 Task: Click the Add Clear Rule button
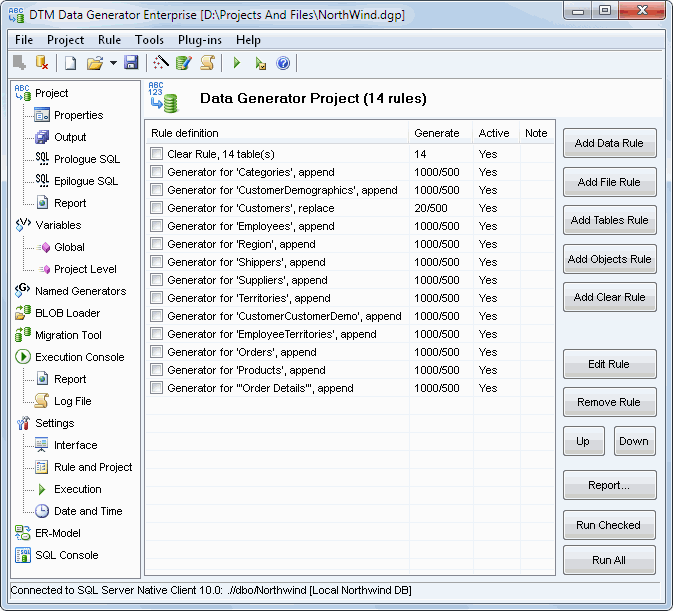[x=609, y=297]
